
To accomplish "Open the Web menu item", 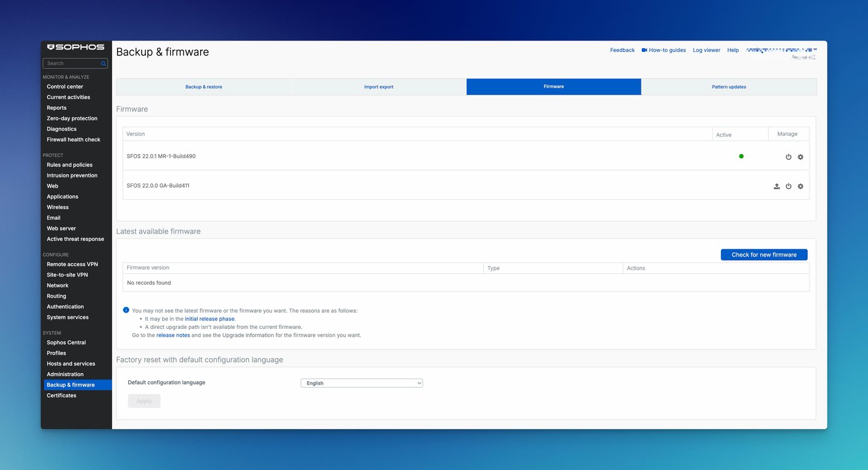I will [x=52, y=186].
